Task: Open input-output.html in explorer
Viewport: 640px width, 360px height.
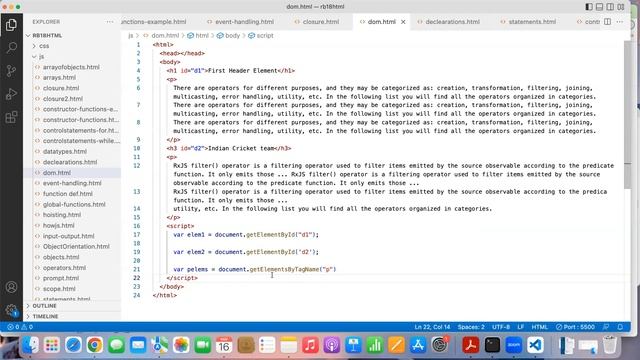Action: (69, 236)
